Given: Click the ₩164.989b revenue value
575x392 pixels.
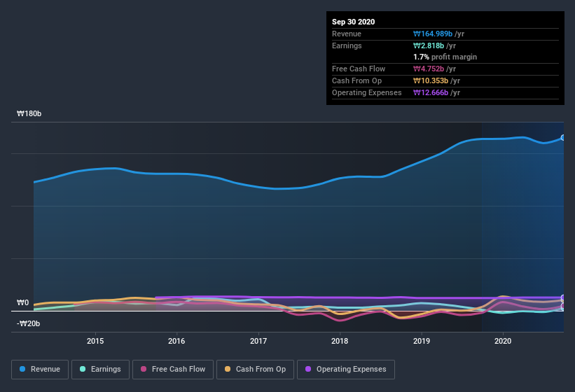Looking at the screenshot, I should [433, 34].
